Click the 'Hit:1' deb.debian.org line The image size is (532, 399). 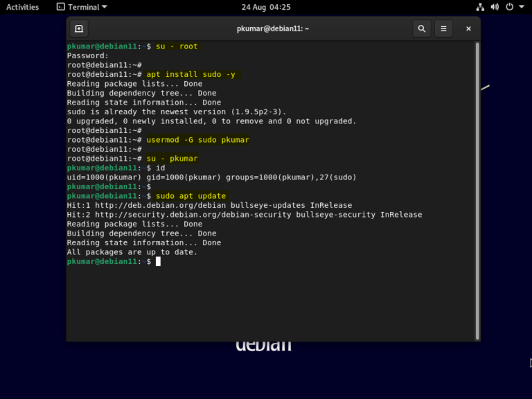click(x=209, y=205)
